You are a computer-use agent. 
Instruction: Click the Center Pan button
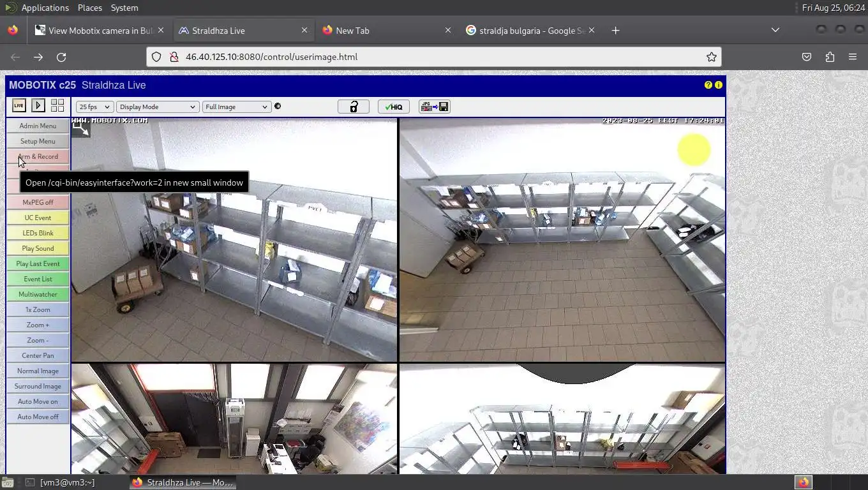point(38,355)
